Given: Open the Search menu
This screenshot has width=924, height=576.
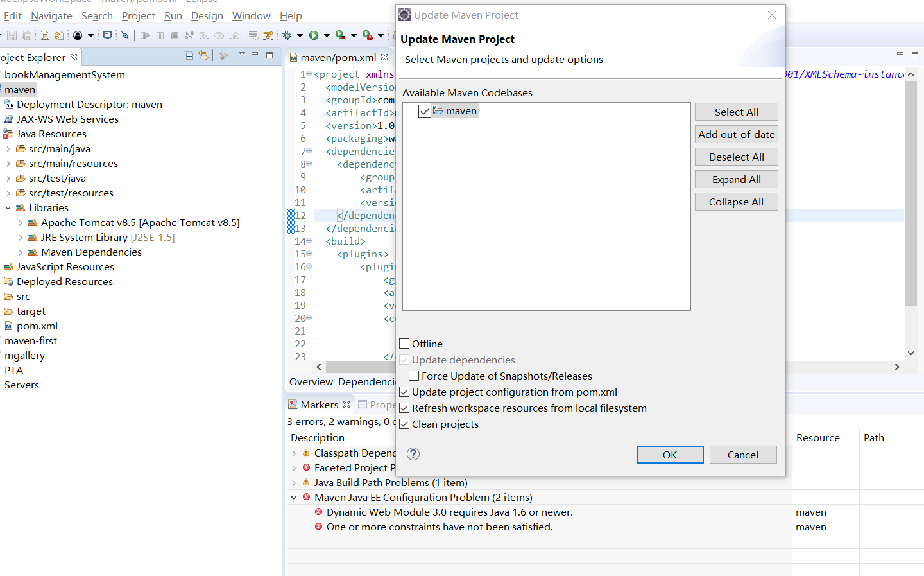Looking at the screenshot, I should [97, 15].
